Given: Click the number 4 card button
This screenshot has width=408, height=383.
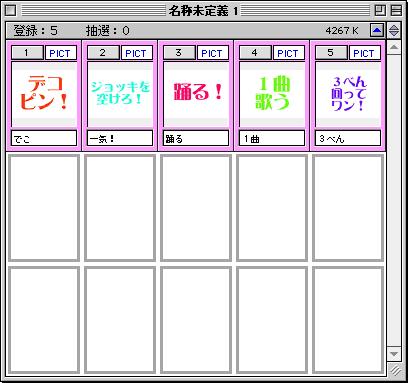Looking at the screenshot, I should click(x=255, y=53).
